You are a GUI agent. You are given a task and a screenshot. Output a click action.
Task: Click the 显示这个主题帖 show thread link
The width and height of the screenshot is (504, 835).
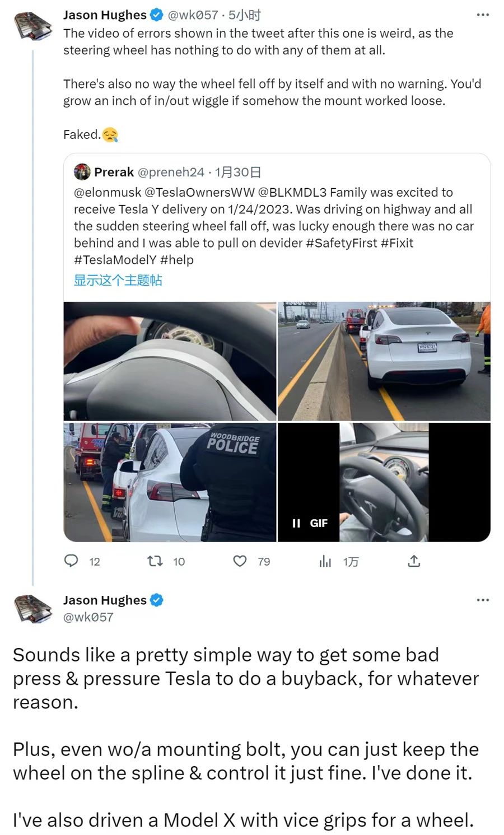[x=118, y=280]
